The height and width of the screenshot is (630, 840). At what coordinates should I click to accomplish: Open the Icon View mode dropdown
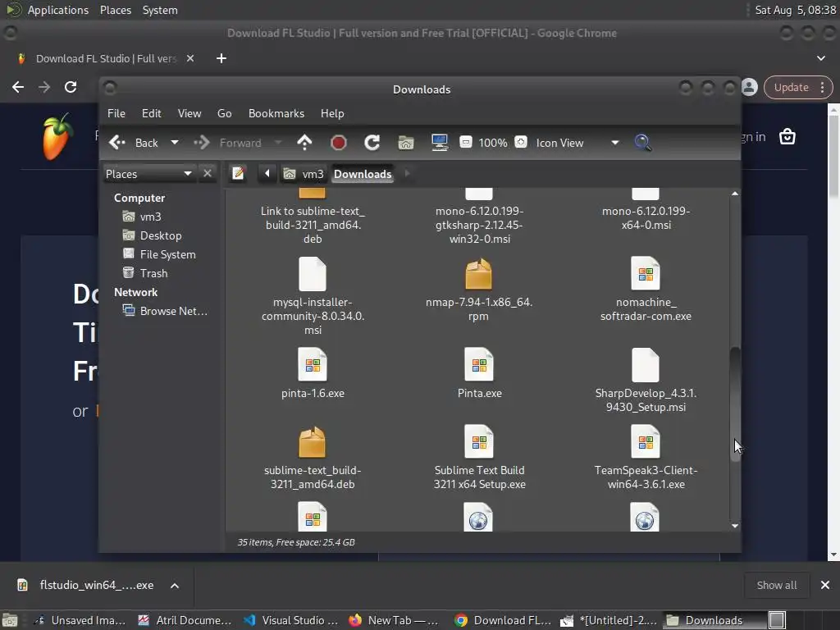[x=577, y=143]
